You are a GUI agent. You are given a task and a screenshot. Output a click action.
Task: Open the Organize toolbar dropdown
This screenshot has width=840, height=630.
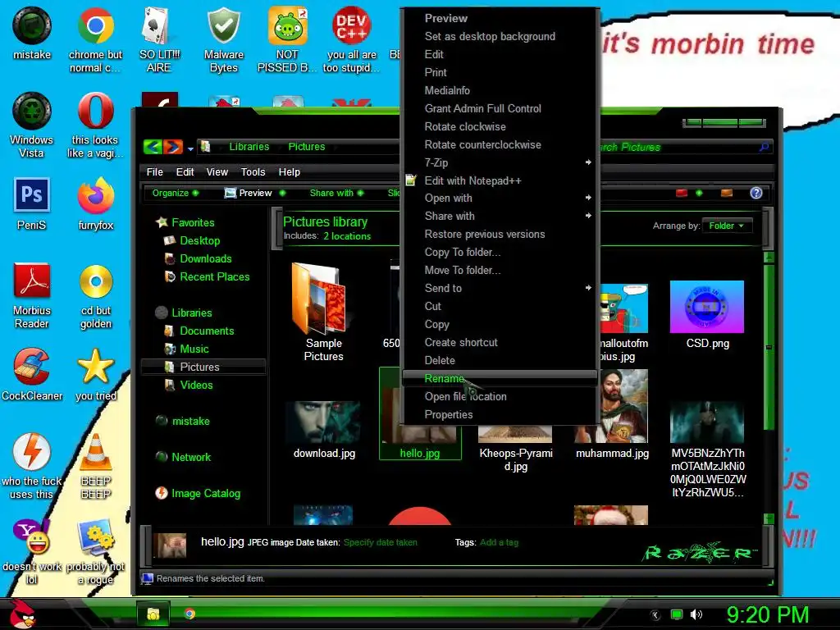click(176, 193)
